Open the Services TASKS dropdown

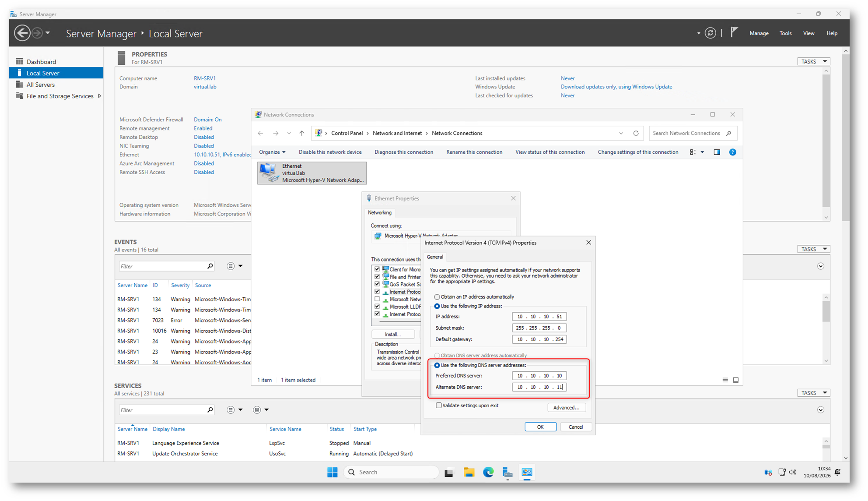coord(814,393)
